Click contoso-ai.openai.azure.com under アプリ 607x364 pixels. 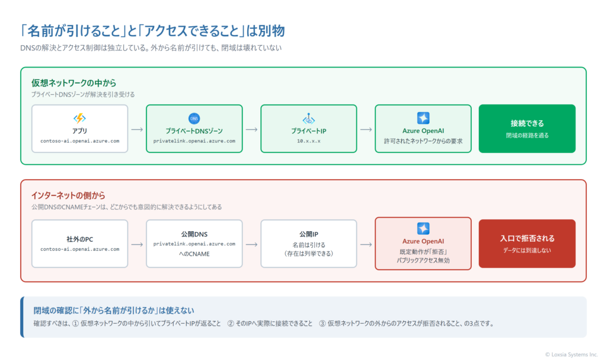point(80,141)
